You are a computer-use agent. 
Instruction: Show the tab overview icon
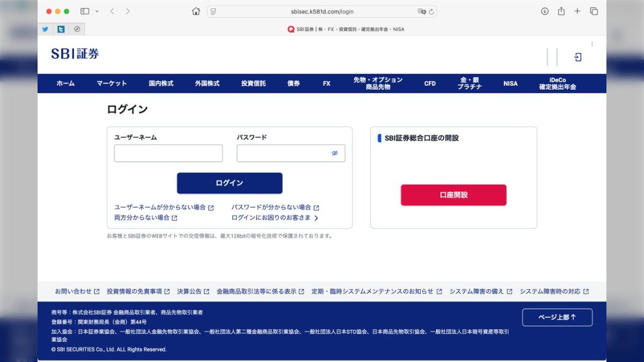tap(594, 11)
